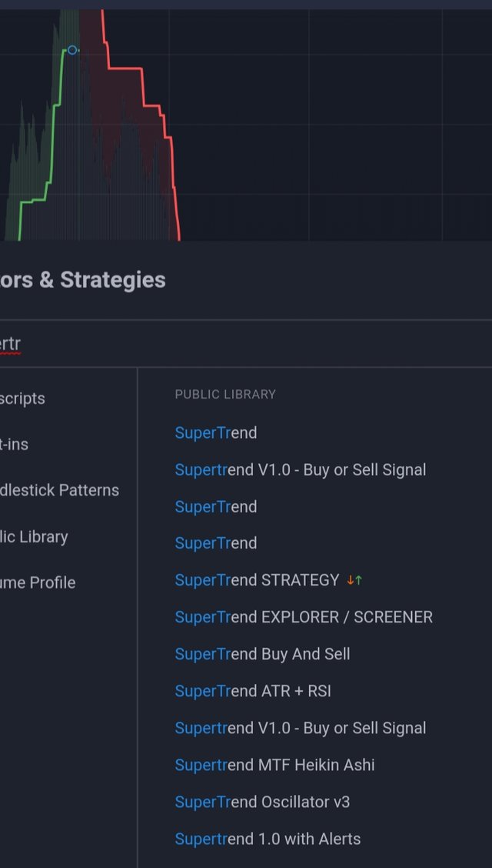Select the Candlestick Patterns category

point(60,490)
